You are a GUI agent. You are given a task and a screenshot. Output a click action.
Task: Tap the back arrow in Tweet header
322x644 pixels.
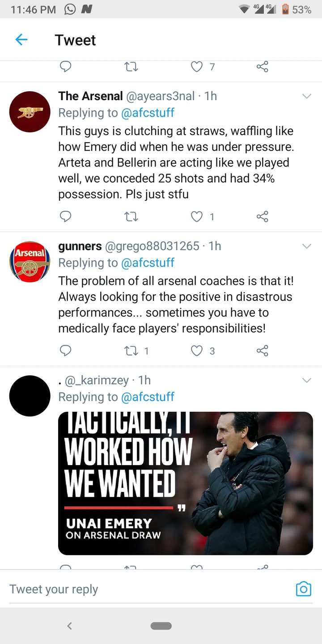[21, 40]
